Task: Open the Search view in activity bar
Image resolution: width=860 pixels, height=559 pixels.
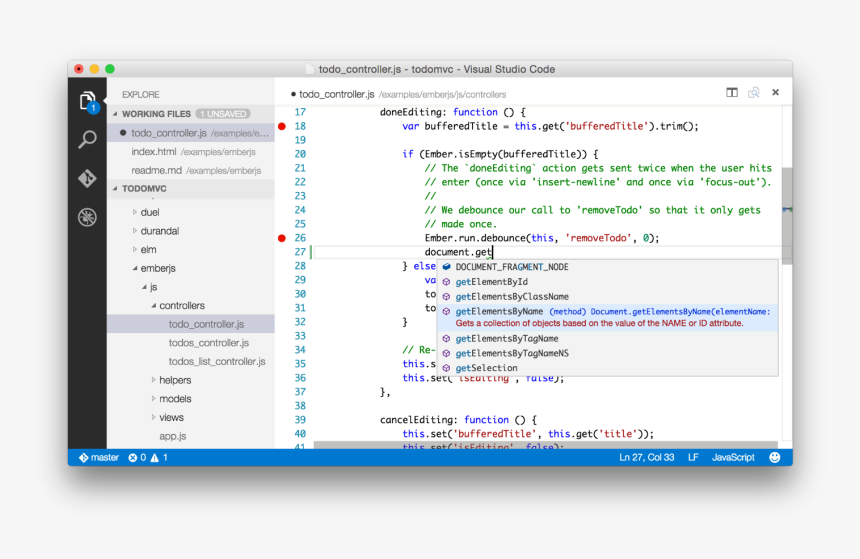Action: 87,139
